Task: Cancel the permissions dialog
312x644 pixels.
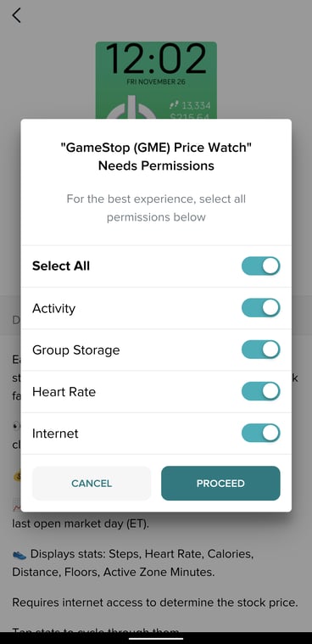Action: [92, 484]
